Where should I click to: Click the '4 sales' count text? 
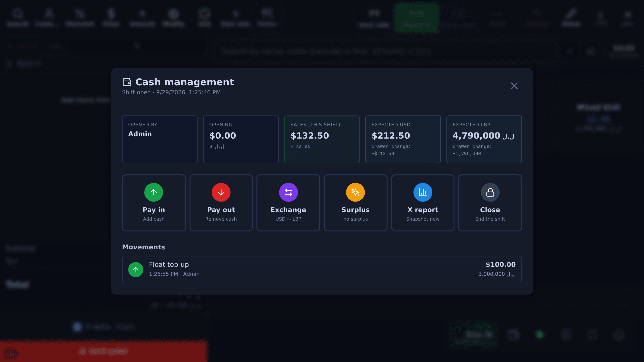tap(300, 147)
